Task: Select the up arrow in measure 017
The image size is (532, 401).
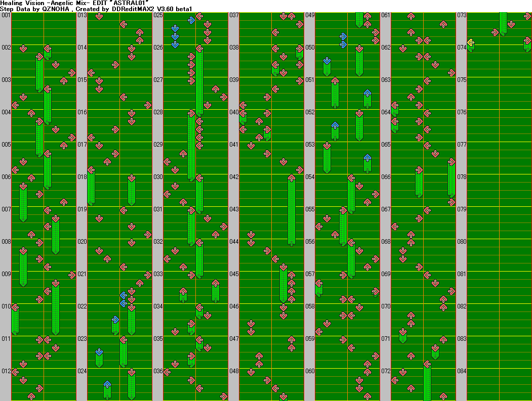Action: pyautogui.click(x=107, y=162)
